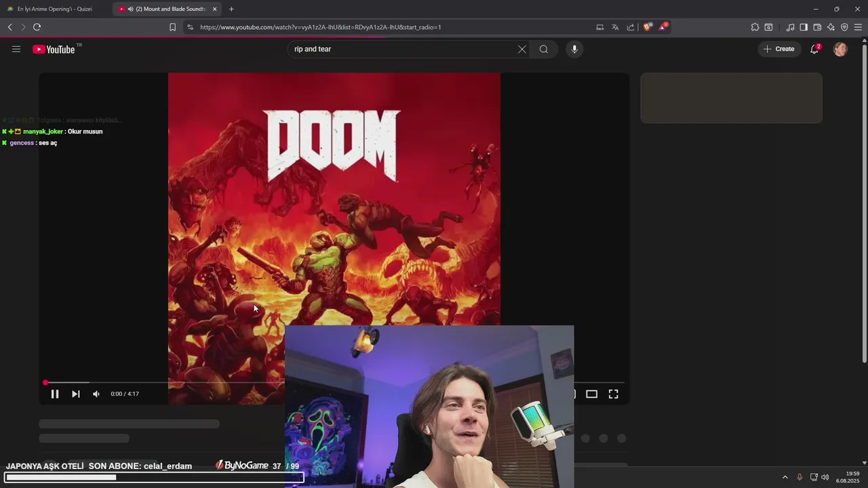Screen dimensions: 868x488
Task: Open a new browser tab
Action: 231,9
